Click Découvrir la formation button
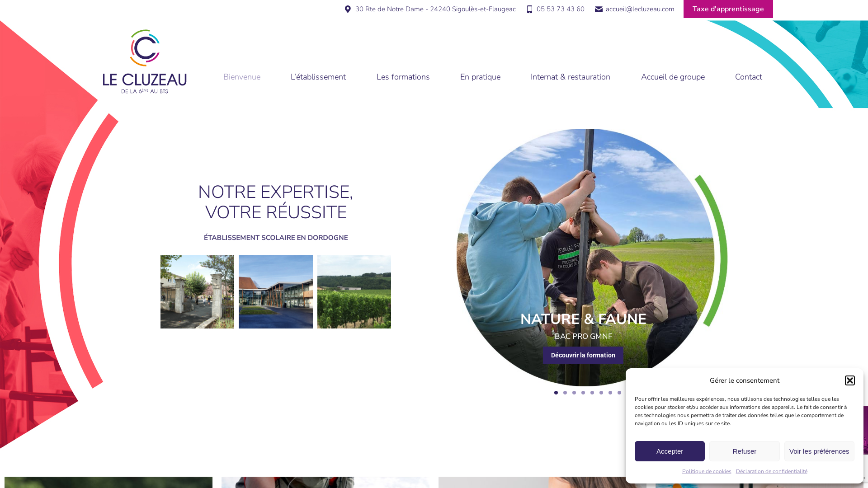868x488 pixels. click(583, 355)
